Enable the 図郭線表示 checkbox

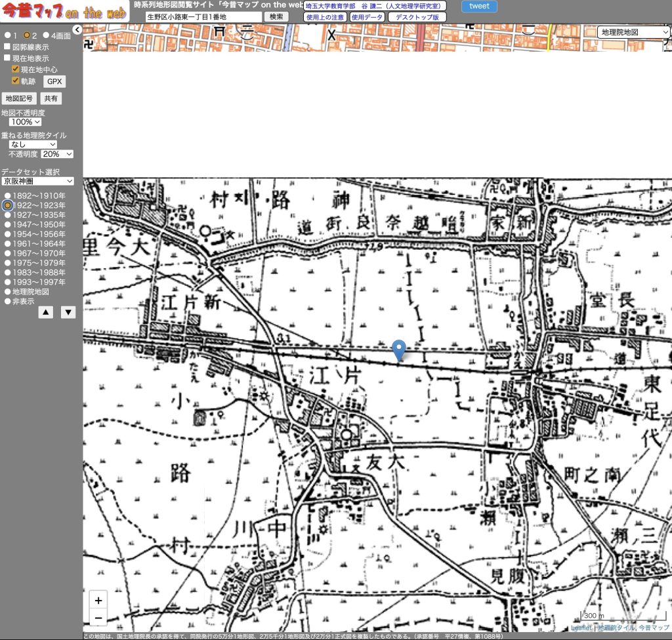tap(7, 47)
